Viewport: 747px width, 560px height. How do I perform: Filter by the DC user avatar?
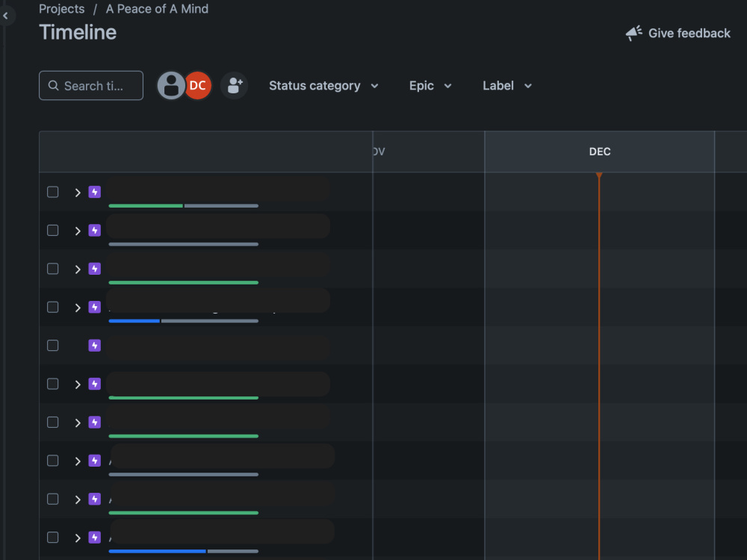click(x=198, y=86)
